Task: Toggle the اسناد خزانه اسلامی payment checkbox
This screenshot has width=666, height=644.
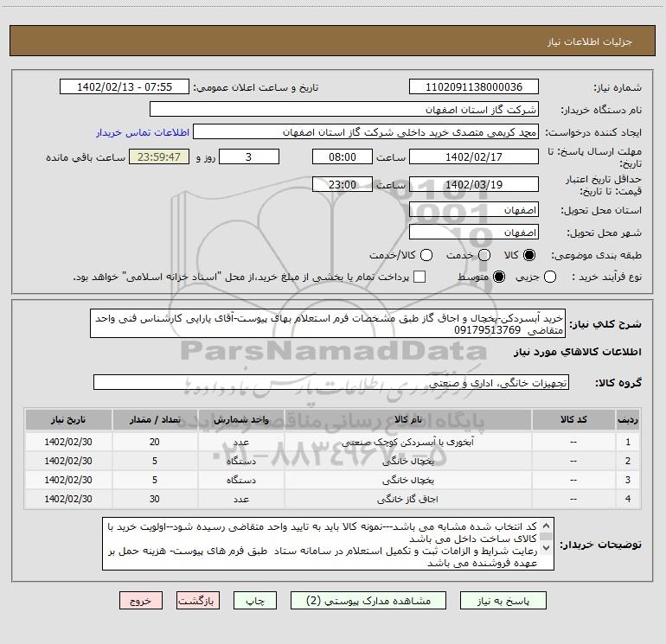Action: coord(419,277)
